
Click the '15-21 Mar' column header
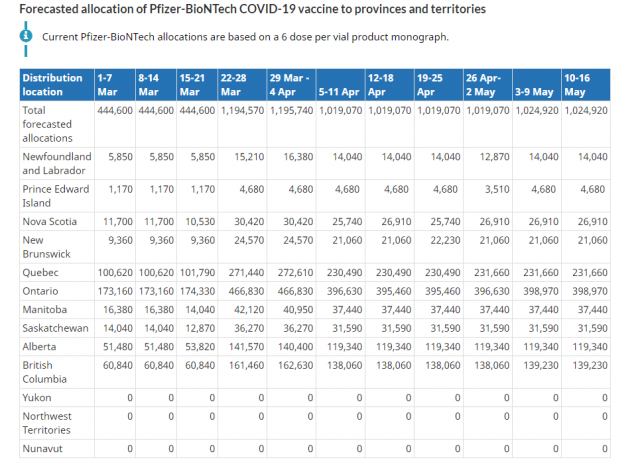197,85
